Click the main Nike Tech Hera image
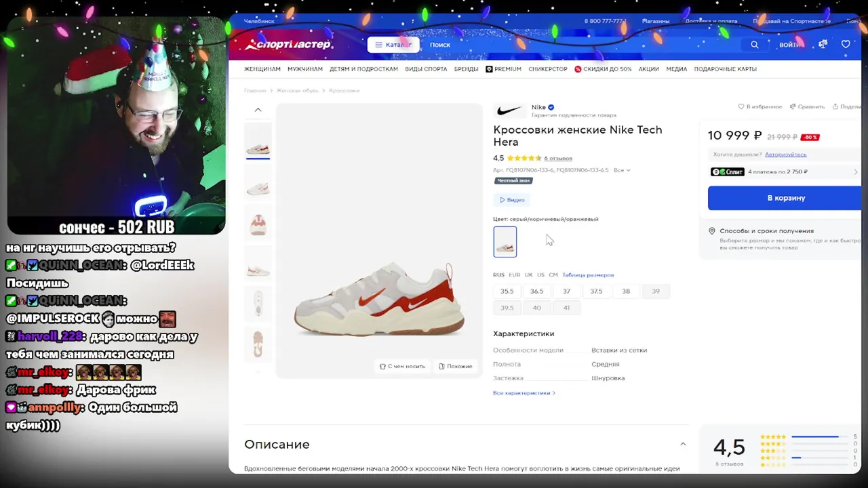This screenshot has height=488, width=868. (x=379, y=241)
